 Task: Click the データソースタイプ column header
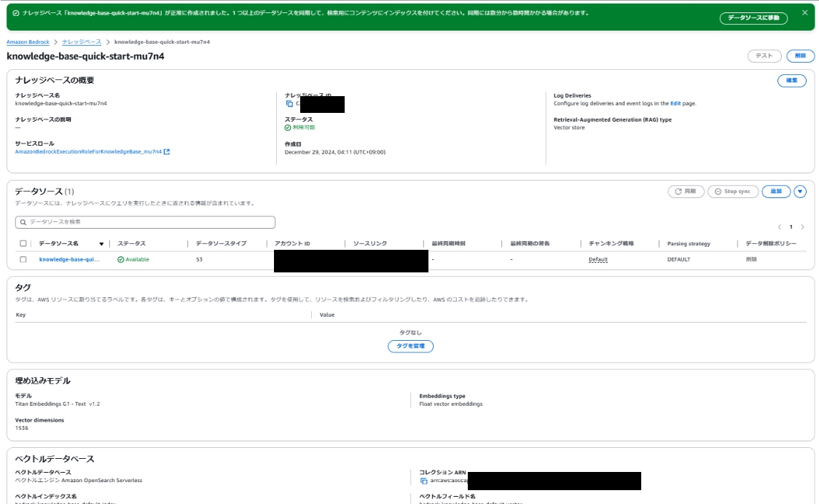coord(221,243)
